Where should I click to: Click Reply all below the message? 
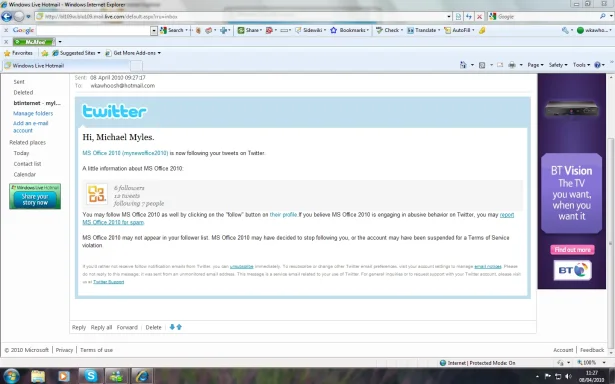point(101,327)
